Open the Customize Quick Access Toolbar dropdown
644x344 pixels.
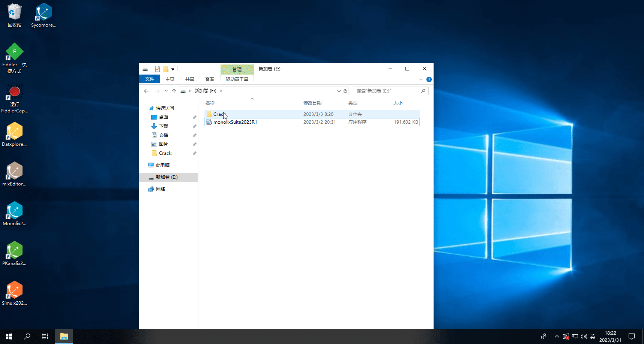click(173, 69)
